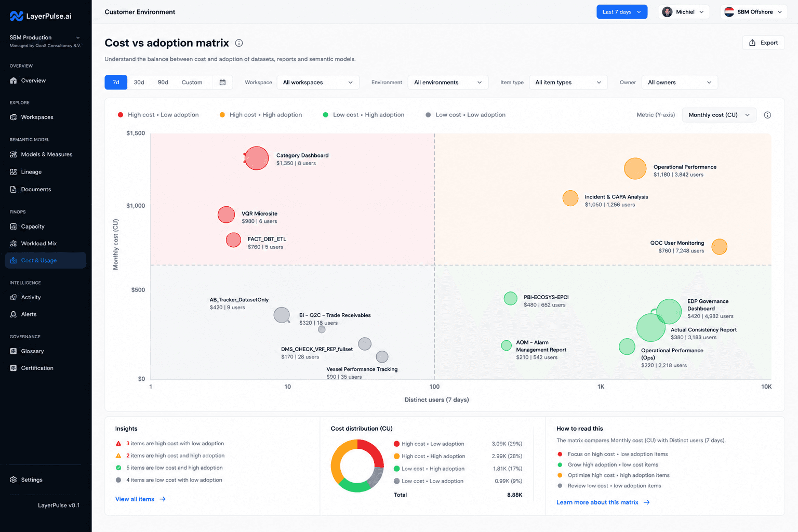The height and width of the screenshot is (532, 798).
Task: Open the SBM Offshore tenant dropdown
Action: click(754, 12)
